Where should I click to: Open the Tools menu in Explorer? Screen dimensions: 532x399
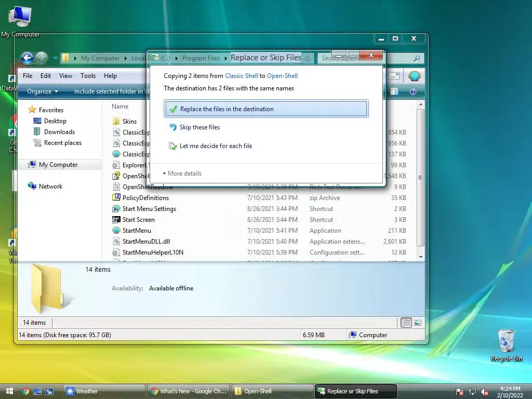[x=88, y=76]
